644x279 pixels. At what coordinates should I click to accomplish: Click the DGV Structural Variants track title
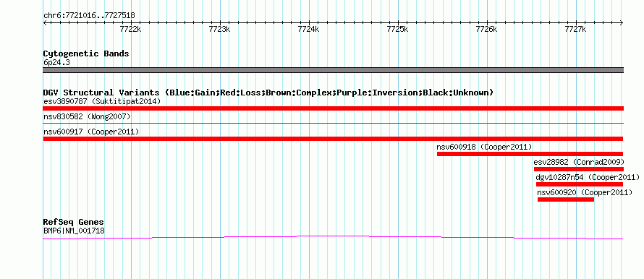[x=268, y=93]
